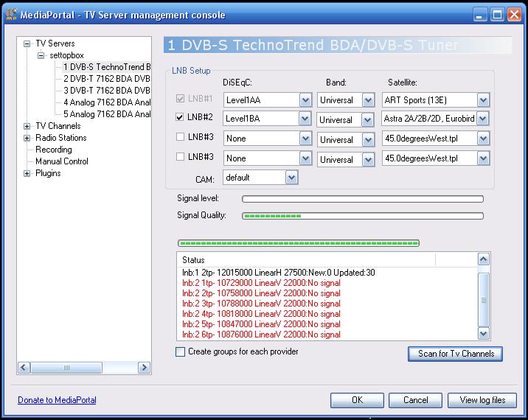Expand the Plugins tree node
Image resolution: width=528 pixels, height=420 pixels.
pos(27,173)
